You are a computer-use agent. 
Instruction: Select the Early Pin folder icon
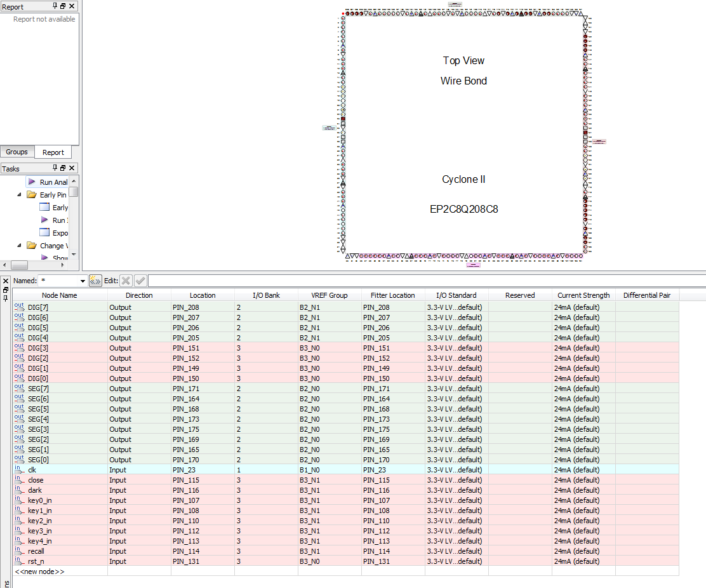(32, 194)
